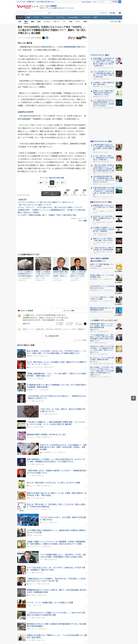
Task: Select the エキスパート navigation tab
Action: tap(48, 17)
